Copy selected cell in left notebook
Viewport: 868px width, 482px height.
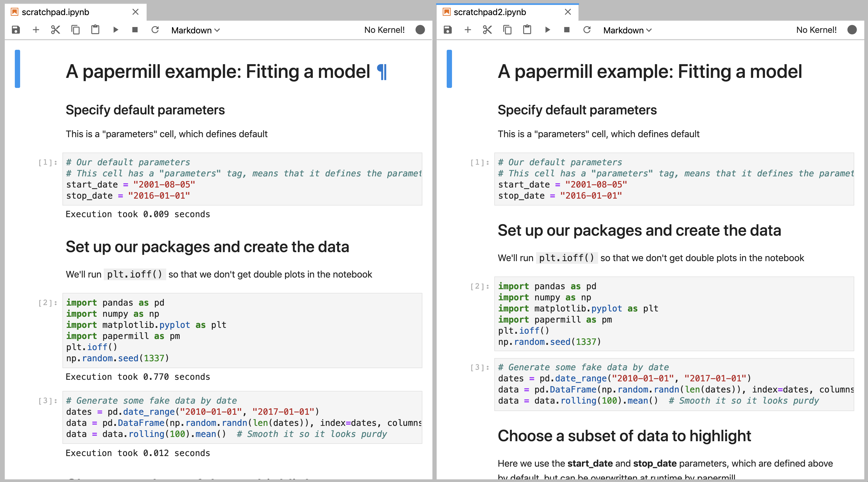pos(75,30)
